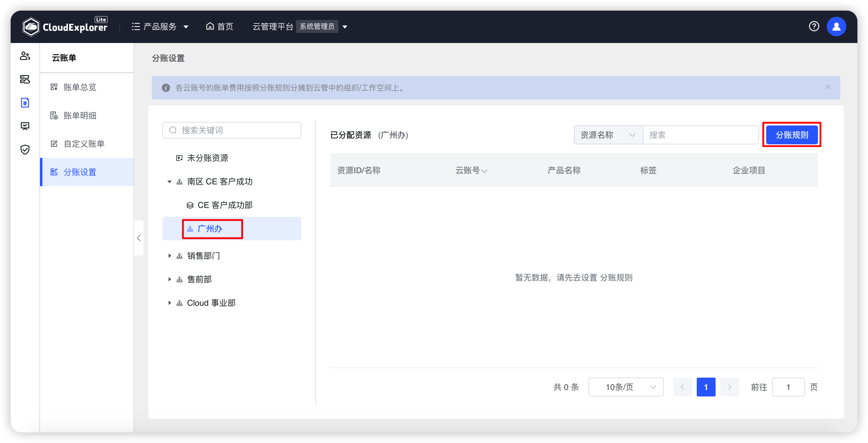Select Cloud 事业部 organization
Viewport: 868px width, 443px height.
[211, 303]
